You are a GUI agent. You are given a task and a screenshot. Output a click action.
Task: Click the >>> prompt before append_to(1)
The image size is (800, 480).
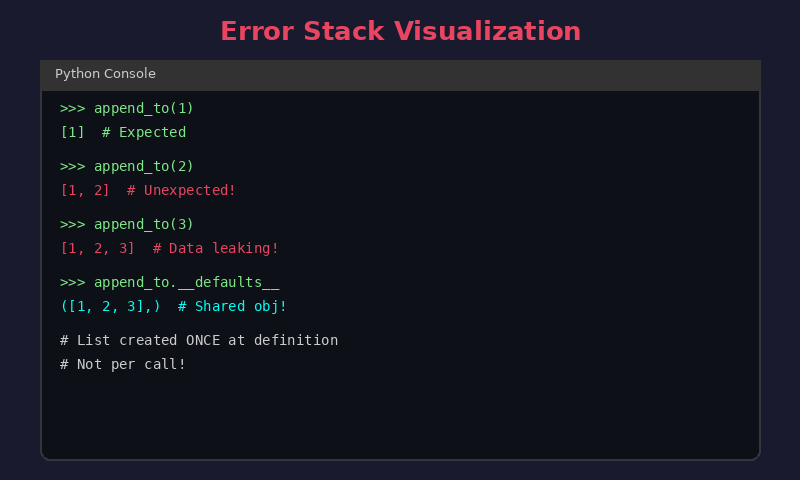72,108
